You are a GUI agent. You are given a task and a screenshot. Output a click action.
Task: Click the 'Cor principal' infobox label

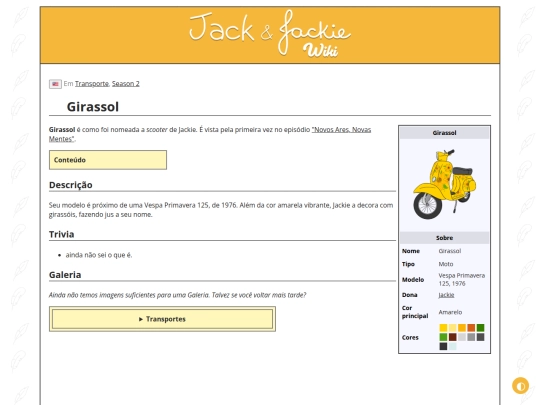click(415, 312)
